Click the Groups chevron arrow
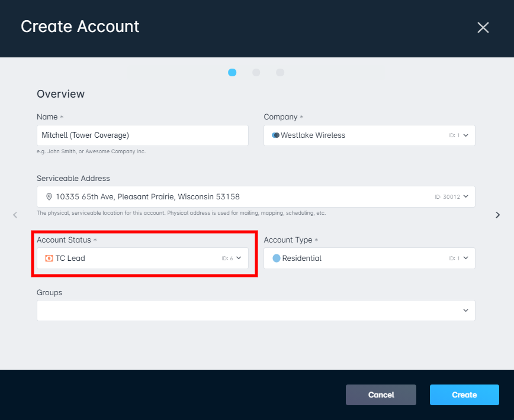 click(466, 311)
